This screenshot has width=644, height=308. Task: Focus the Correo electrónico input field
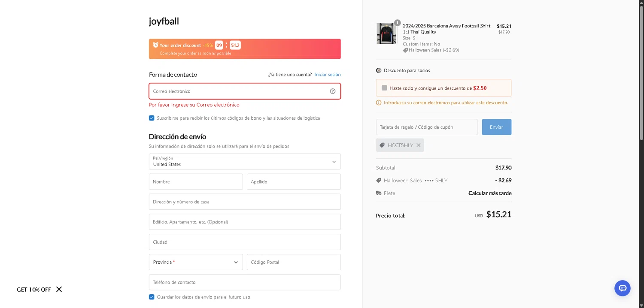coord(245,91)
